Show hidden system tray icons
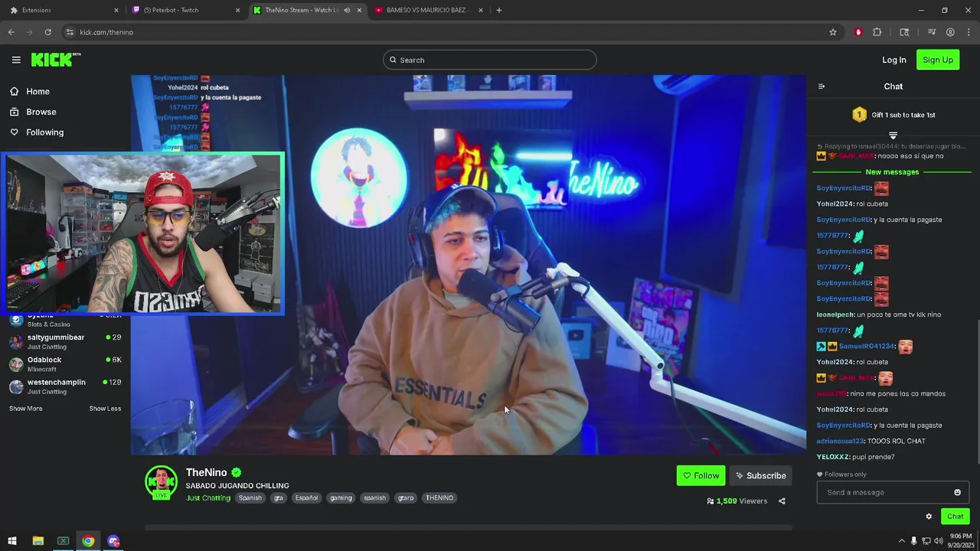Viewport: 980px width, 551px height. click(x=901, y=541)
